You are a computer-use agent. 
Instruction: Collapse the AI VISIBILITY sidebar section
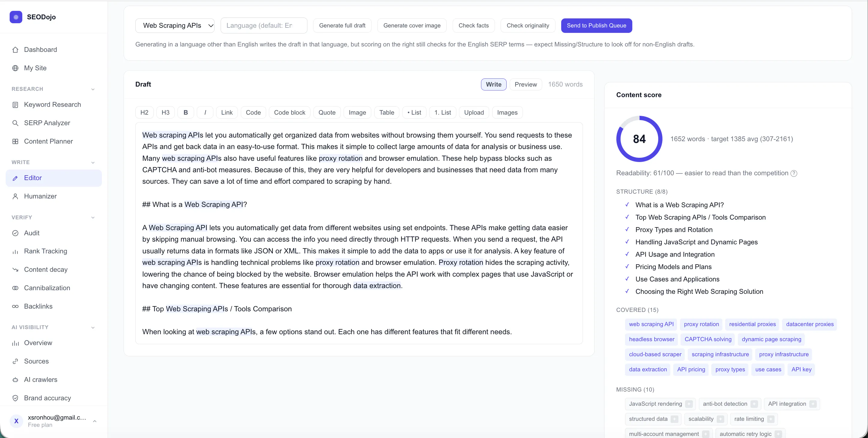pos(93,327)
